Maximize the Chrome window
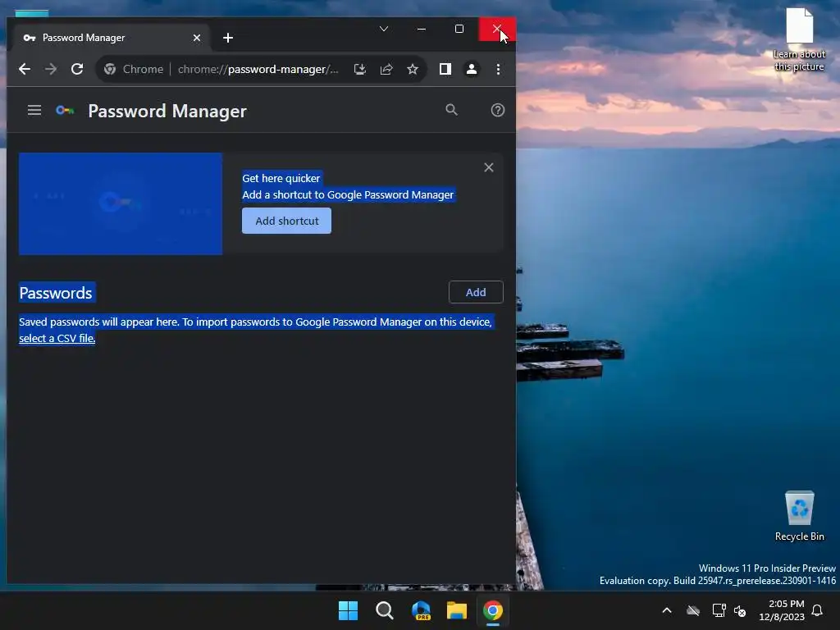The width and height of the screenshot is (840, 630). [x=459, y=29]
